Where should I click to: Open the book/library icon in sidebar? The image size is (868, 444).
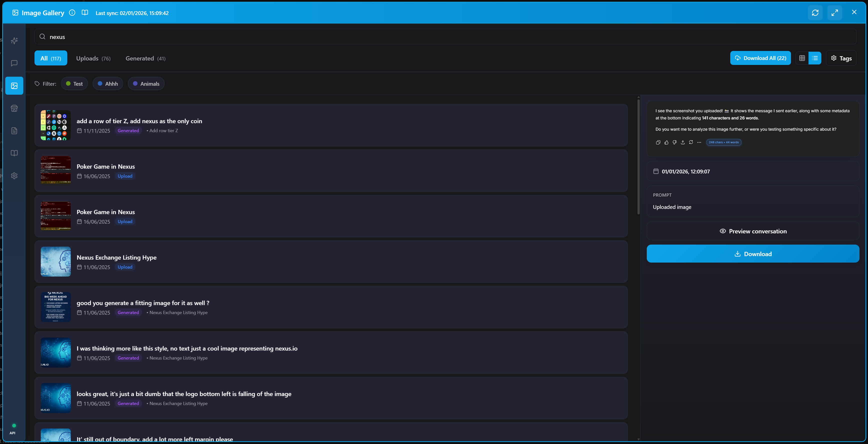pyautogui.click(x=14, y=153)
